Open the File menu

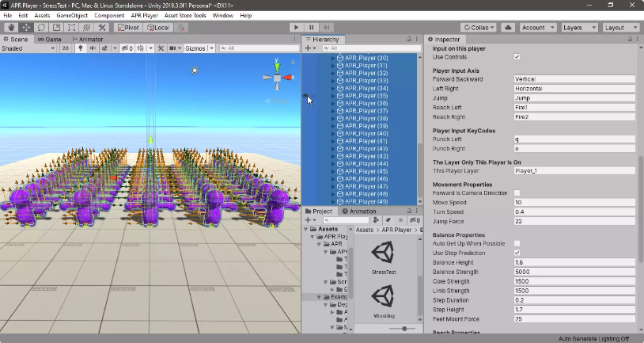tap(7, 15)
